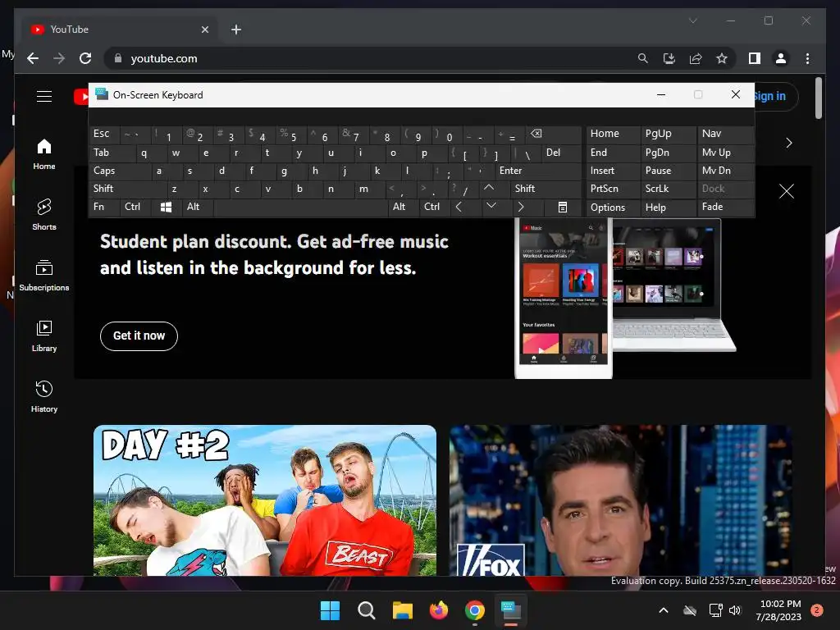Open Library in YouTube sidebar
The width and height of the screenshot is (840, 630).
point(44,336)
